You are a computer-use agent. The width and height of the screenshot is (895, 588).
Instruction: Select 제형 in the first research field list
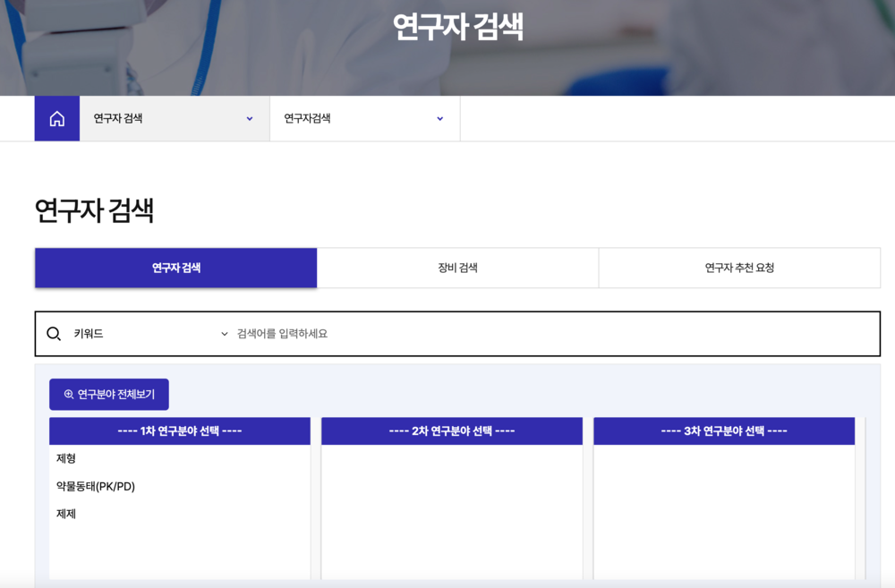point(66,458)
